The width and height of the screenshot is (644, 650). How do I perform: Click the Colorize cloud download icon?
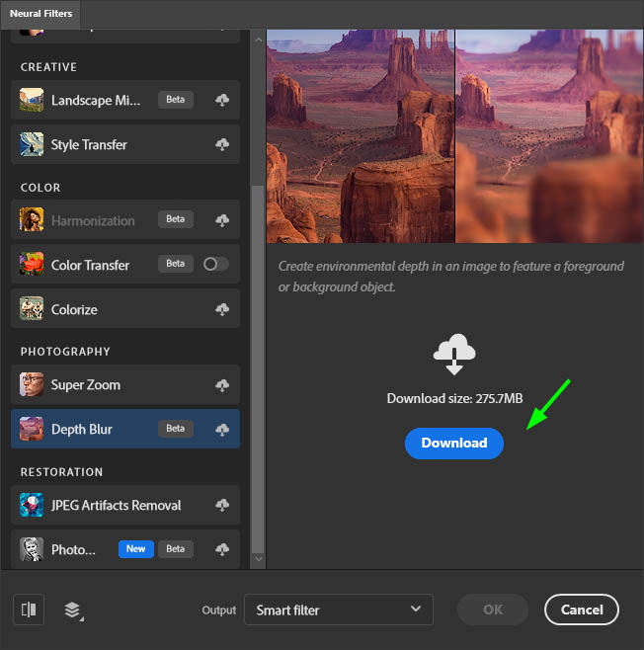point(222,309)
